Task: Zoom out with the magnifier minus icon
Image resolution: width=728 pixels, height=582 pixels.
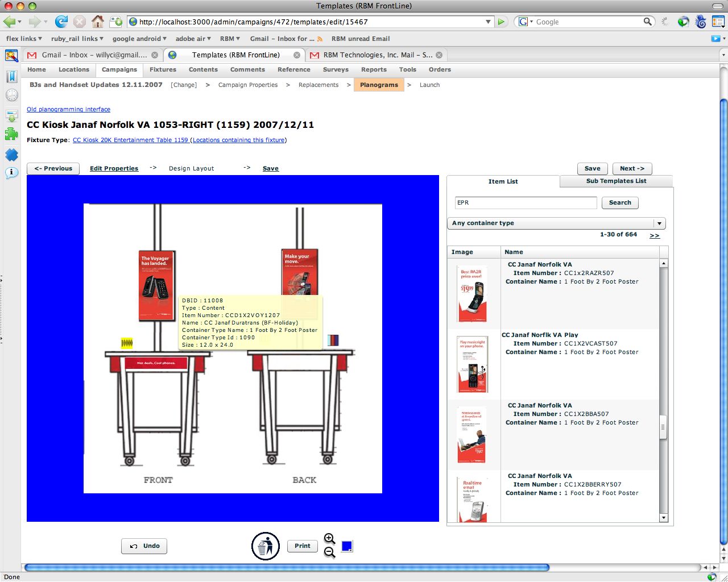Action: 329,552
